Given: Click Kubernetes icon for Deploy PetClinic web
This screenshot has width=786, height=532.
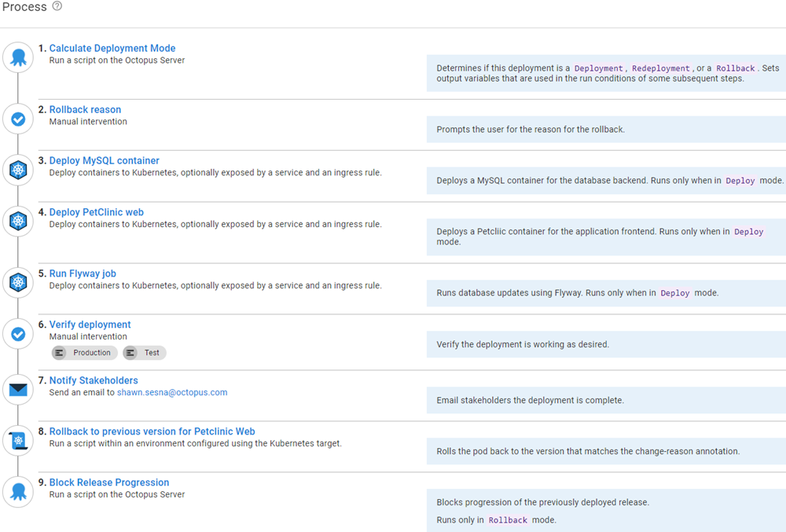Looking at the screenshot, I should click(x=18, y=221).
